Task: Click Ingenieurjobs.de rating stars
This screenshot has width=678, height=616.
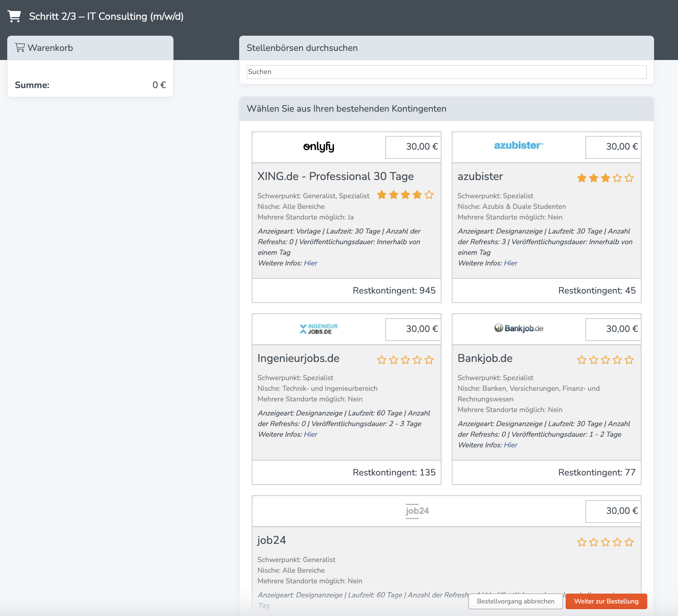Action: 405,360
